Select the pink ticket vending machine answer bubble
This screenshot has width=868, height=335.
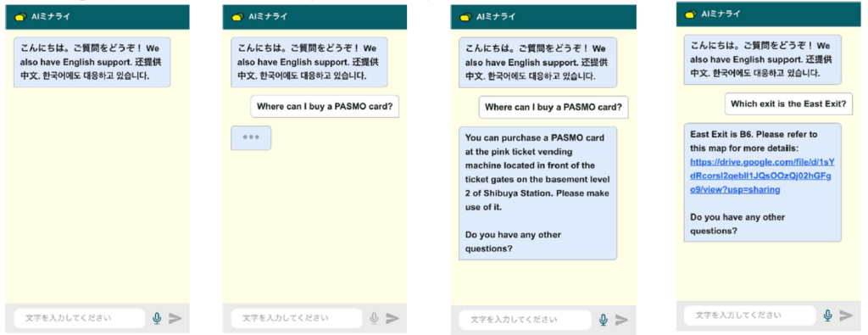pyautogui.click(x=537, y=193)
